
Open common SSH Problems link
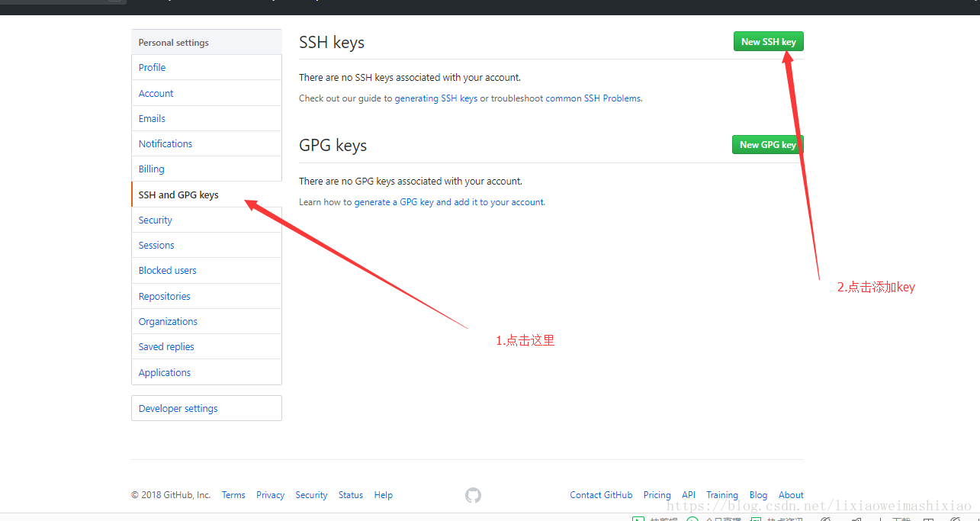pyautogui.click(x=593, y=98)
